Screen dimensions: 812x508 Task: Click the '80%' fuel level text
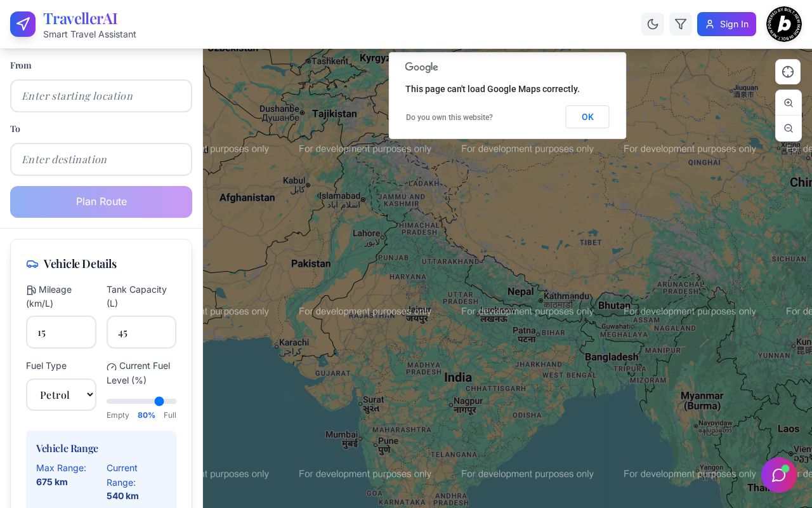(x=147, y=415)
